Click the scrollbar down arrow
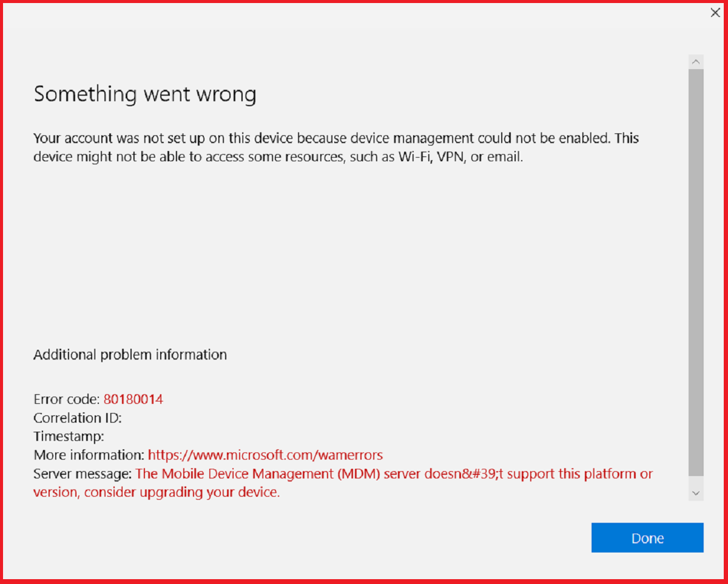This screenshot has width=728, height=584. 696,493
